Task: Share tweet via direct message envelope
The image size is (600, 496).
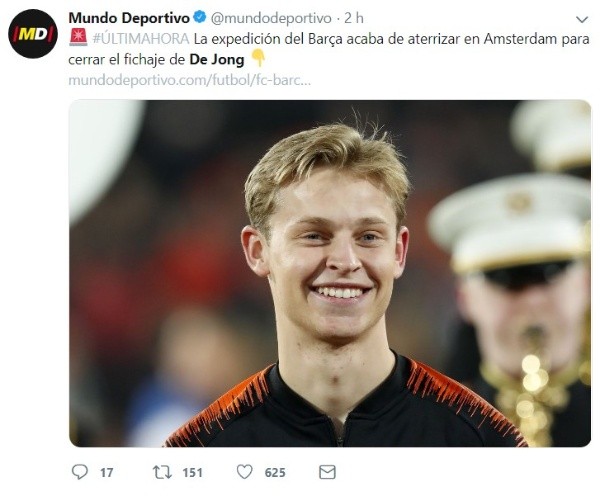Action: (327, 472)
